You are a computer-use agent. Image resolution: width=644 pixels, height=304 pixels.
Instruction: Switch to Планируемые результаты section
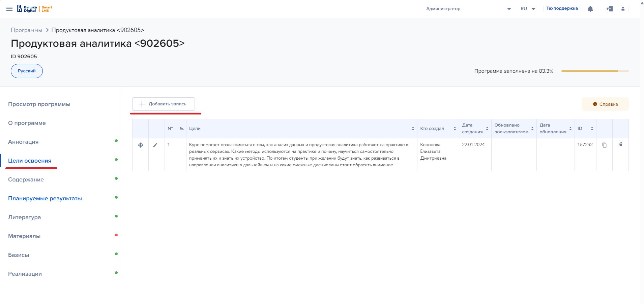[45, 198]
